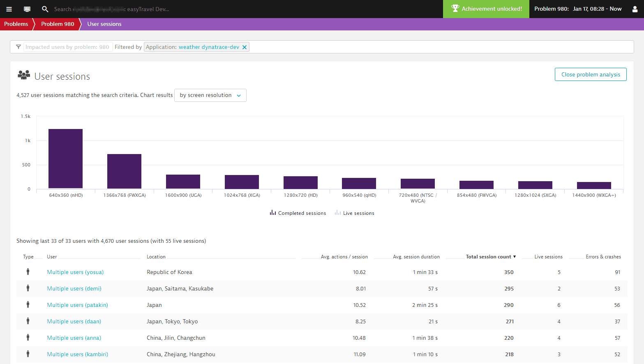Viewport: 644px width, 364px height.
Task: Sort by the User column header
Action: click(52, 257)
